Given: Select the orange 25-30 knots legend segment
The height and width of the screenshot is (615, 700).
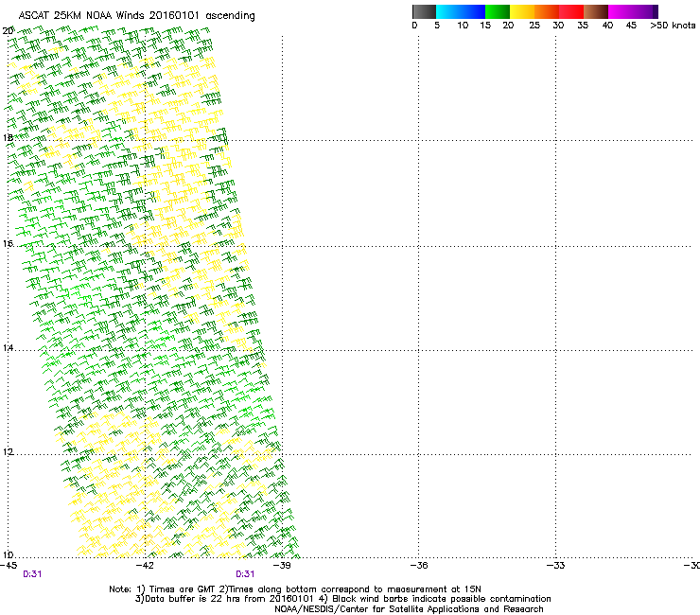Looking at the screenshot, I should (547, 11).
